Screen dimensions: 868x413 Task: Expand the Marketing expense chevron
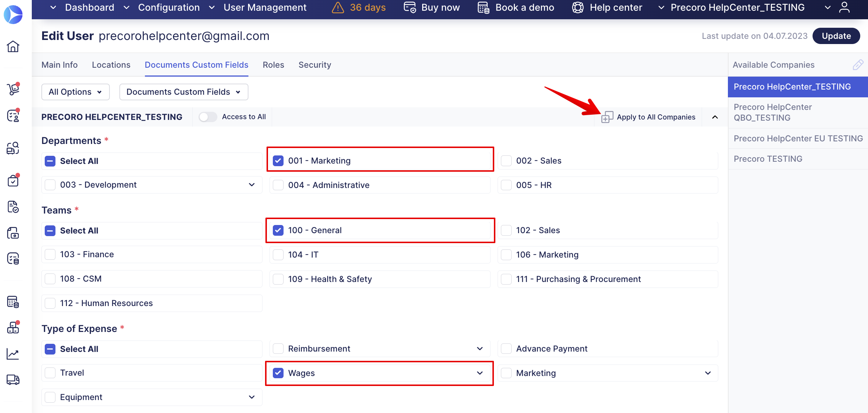click(x=708, y=373)
